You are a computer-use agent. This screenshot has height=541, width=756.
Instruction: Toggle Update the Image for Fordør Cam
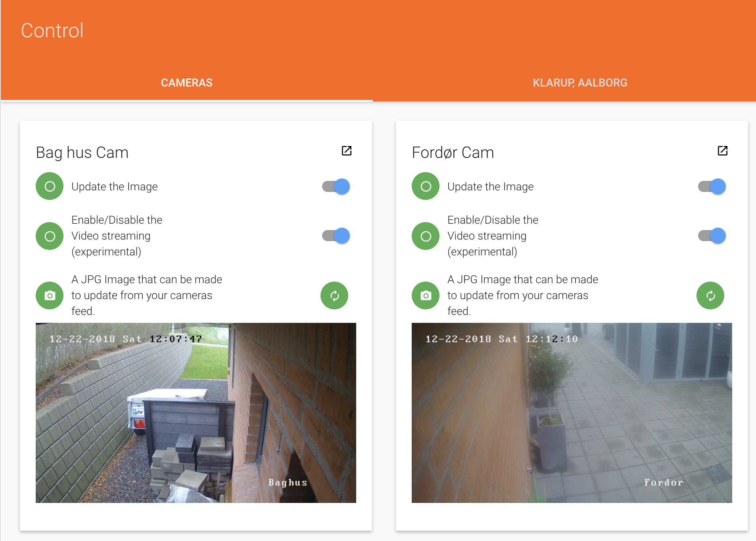click(712, 186)
